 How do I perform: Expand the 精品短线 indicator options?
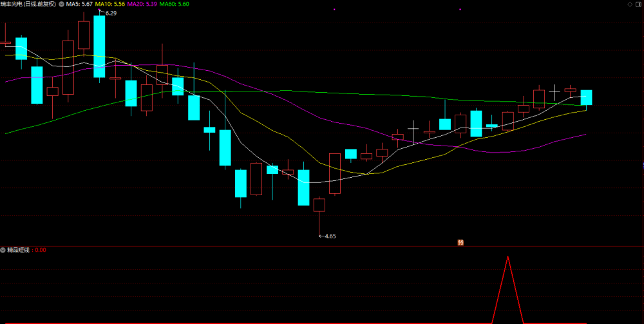click(3, 250)
